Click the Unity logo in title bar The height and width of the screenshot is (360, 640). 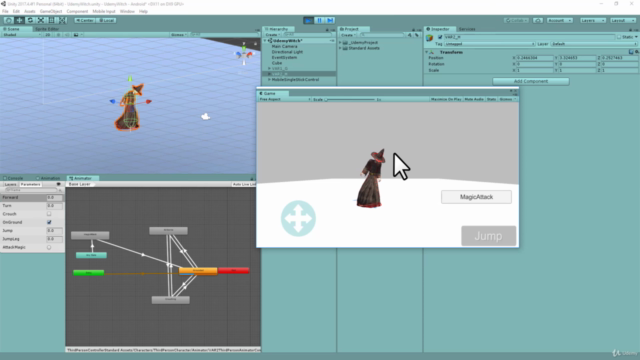pyautogui.click(x=3, y=4)
